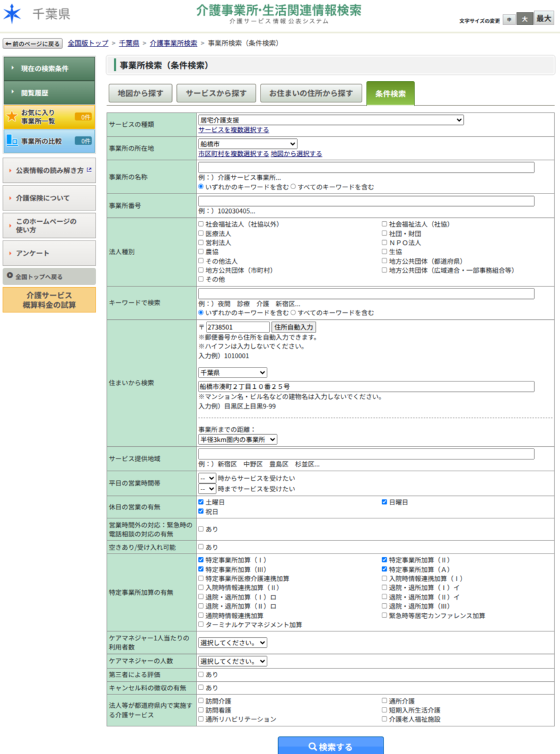The width and height of the screenshot is (560, 754).
Task: Click the favorites star icon
Action: pyautogui.click(x=11, y=117)
